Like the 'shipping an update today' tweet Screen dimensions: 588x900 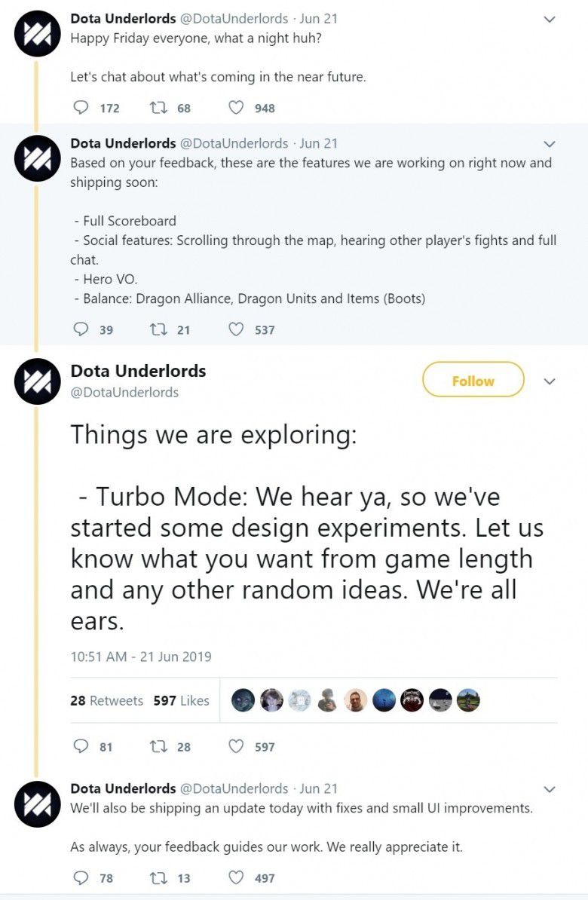coord(236,877)
